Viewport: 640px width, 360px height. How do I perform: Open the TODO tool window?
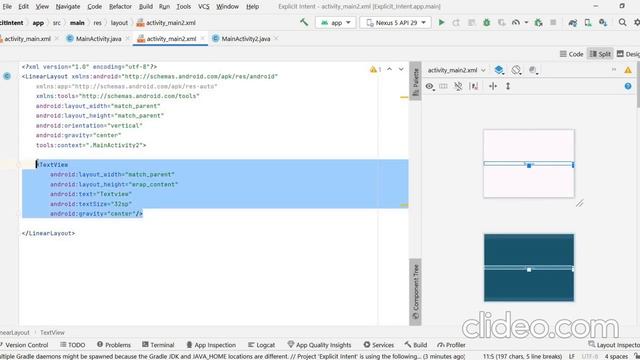(73, 345)
